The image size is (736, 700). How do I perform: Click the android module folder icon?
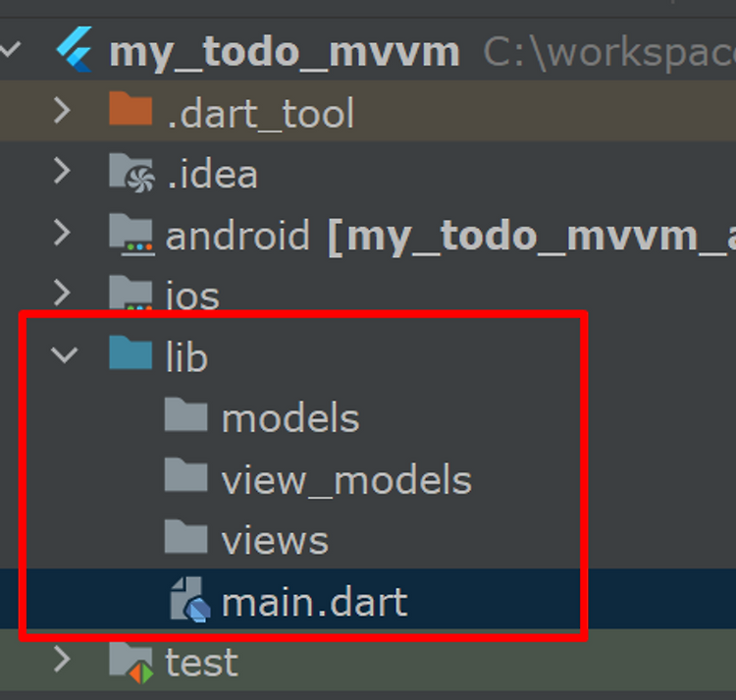(x=131, y=235)
